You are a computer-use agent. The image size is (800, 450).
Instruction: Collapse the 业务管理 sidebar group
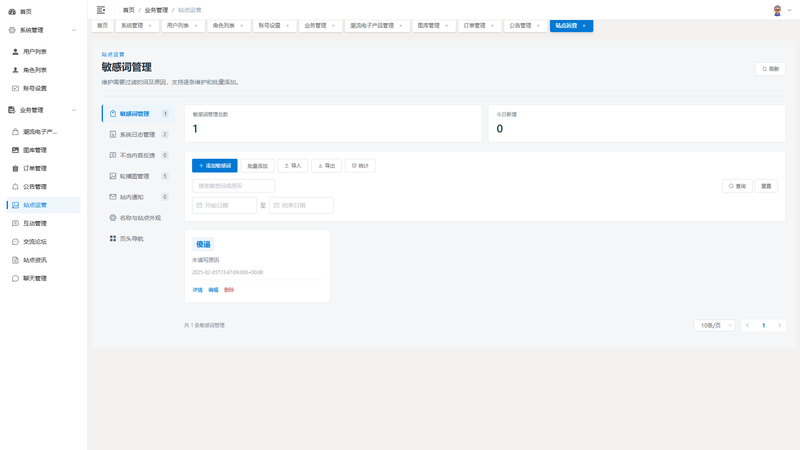[73, 110]
